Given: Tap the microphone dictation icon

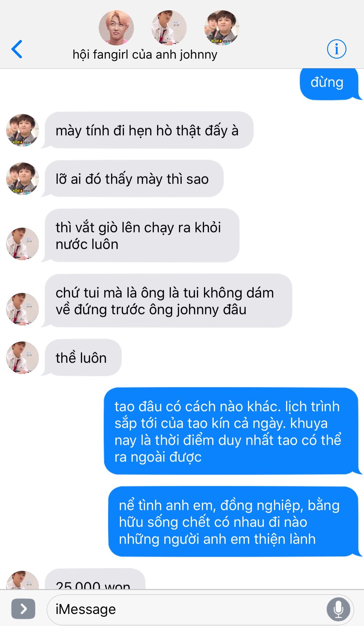Looking at the screenshot, I should click(x=338, y=609).
